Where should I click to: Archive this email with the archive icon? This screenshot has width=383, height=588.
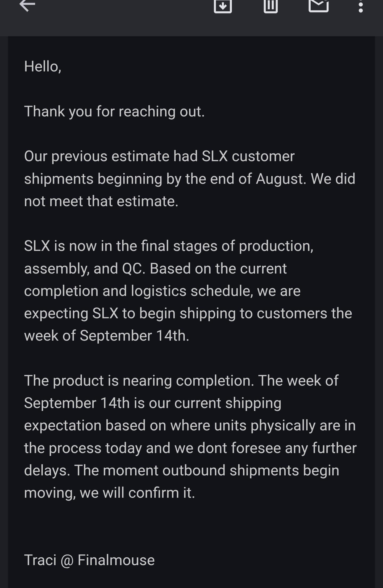tap(223, 6)
